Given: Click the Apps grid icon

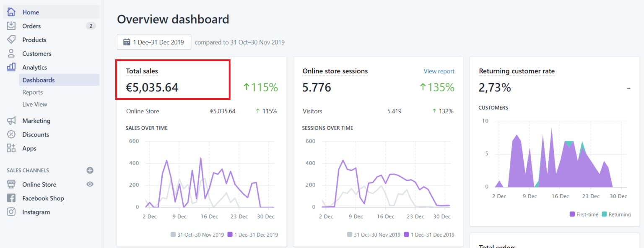Looking at the screenshot, I should 11,148.
